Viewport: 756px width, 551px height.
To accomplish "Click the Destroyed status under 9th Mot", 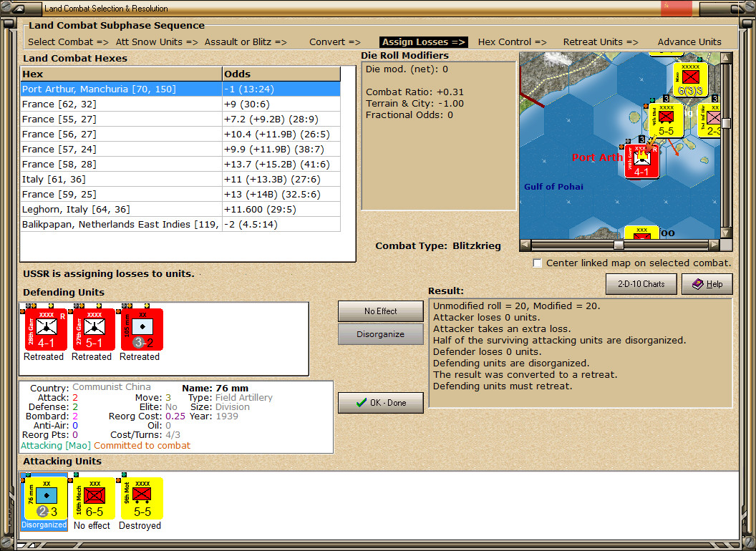I will pyautogui.click(x=140, y=525).
